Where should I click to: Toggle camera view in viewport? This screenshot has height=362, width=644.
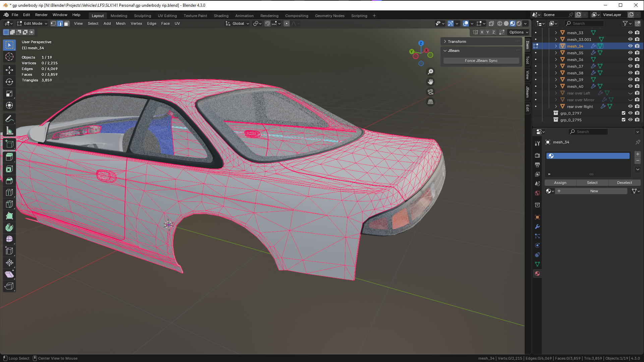pos(430,92)
